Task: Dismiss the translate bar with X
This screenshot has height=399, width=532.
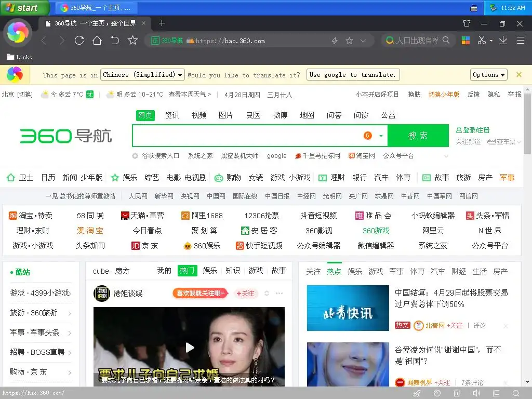Action: [519, 75]
